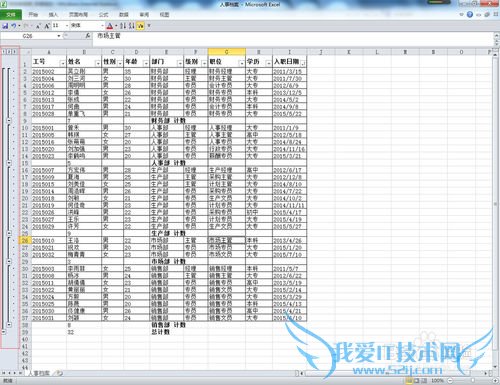Screen dimensions: 500x385
Task: Click the Grow Font icon
Action: 47,26
